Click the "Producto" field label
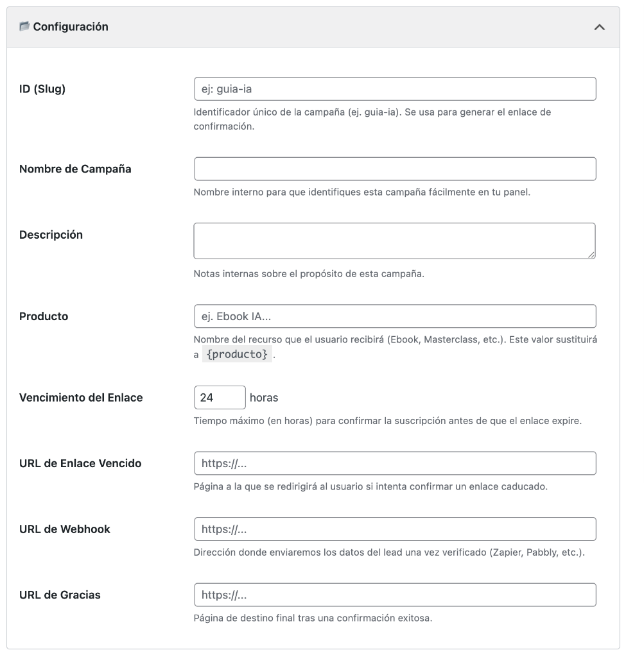 (44, 316)
